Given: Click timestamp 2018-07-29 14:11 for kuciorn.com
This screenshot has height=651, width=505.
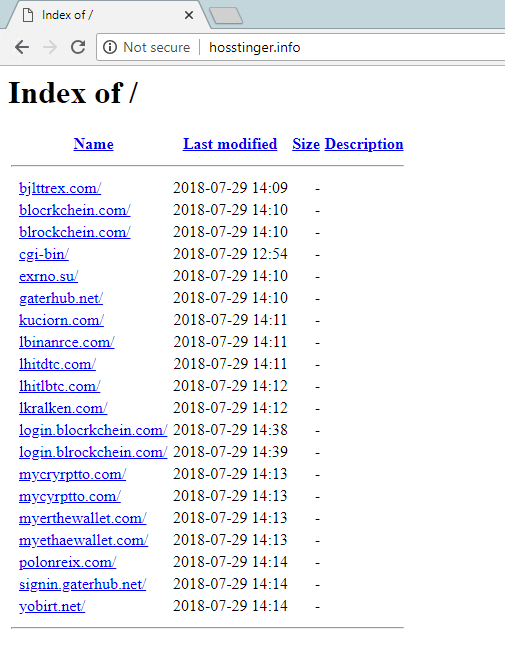Looking at the screenshot, I should (230, 320).
